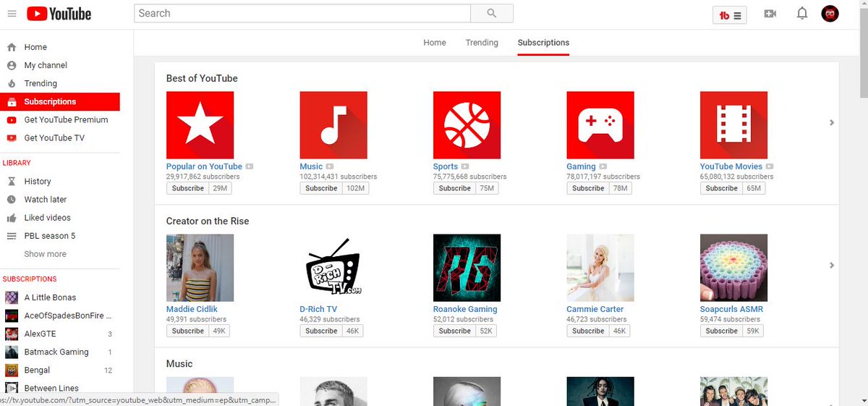Click the SUBSCRIPTIONS sidebar heading
The width and height of the screenshot is (868, 406).
coord(30,279)
